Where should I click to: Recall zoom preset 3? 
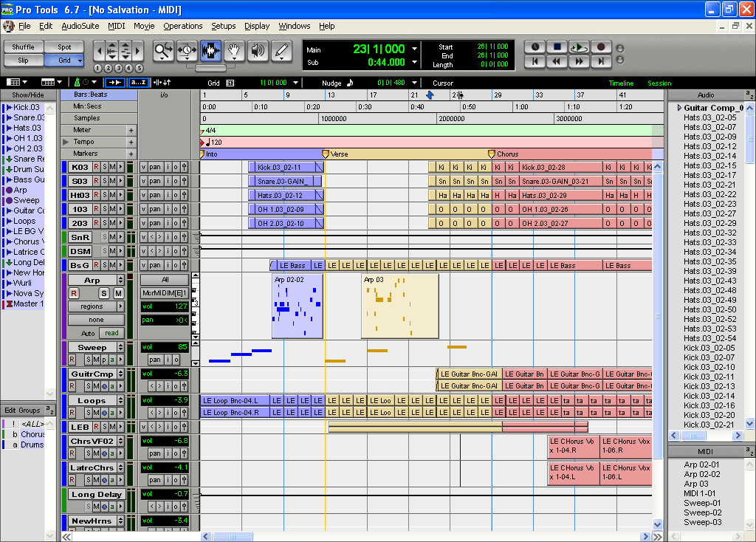coord(119,69)
